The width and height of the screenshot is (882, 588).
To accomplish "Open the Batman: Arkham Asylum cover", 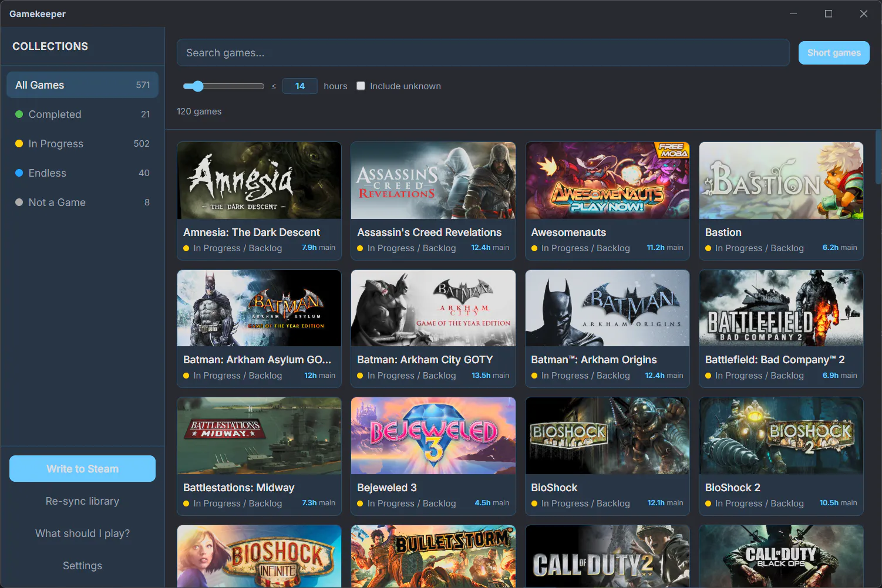I will click(259, 308).
